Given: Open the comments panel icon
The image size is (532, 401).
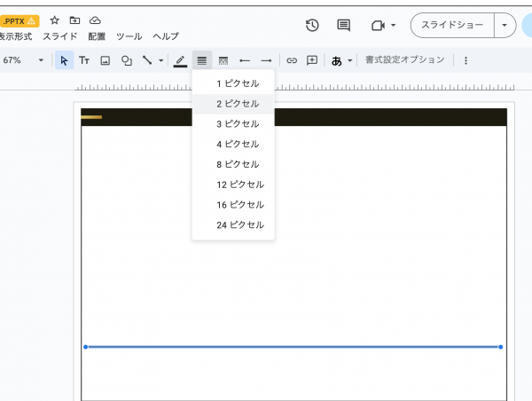Looking at the screenshot, I should [344, 26].
